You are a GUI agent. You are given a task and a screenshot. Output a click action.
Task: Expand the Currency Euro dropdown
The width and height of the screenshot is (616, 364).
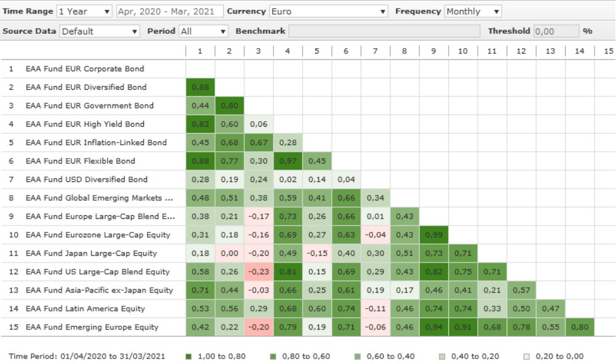[328, 11]
